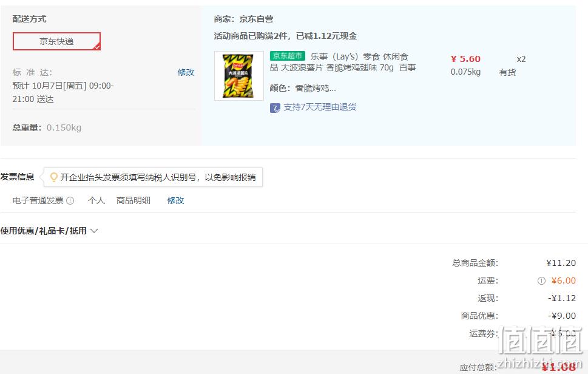Screen dimensions: 588x374
Task: Click 修改 in the invoice info row
Action: click(175, 201)
